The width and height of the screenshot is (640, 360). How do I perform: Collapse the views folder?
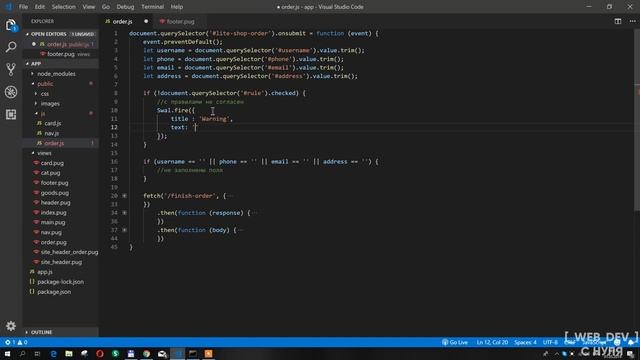click(x=44, y=153)
